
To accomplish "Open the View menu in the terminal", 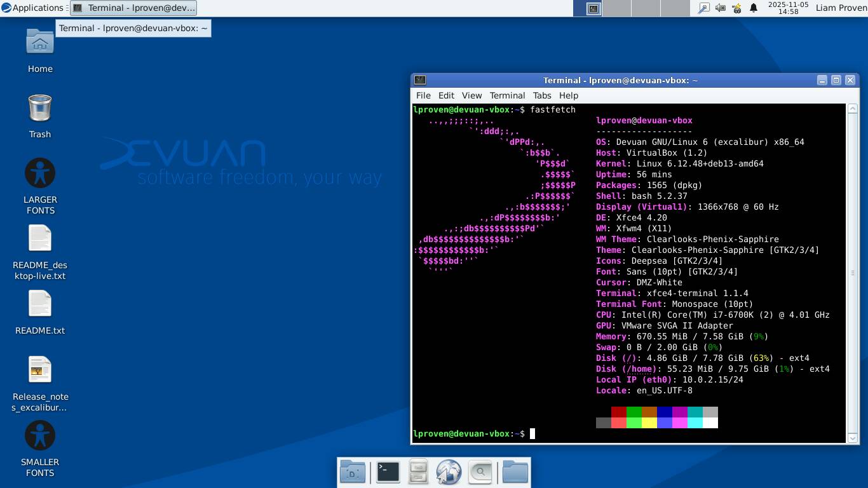I will (x=471, y=95).
